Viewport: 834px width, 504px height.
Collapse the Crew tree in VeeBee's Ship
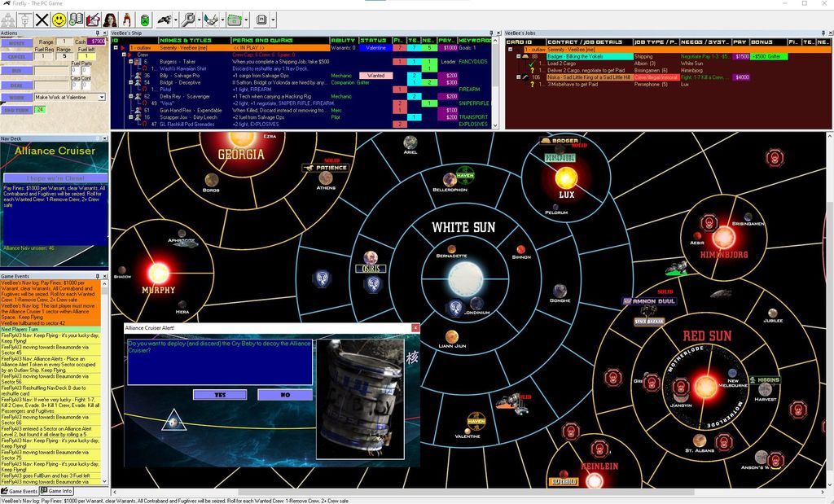124,55
